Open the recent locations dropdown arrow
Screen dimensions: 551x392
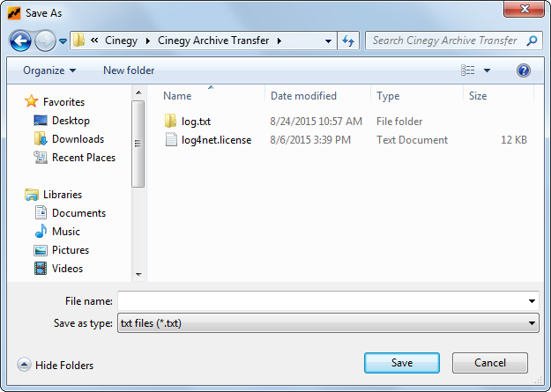[x=63, y=41]
